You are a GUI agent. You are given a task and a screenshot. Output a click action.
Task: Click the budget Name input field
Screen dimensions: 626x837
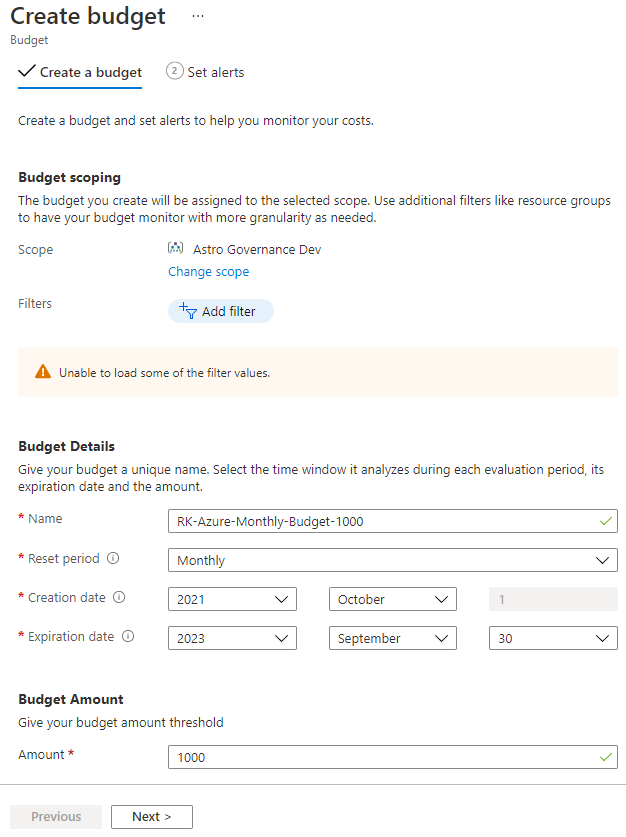[385, 521]
